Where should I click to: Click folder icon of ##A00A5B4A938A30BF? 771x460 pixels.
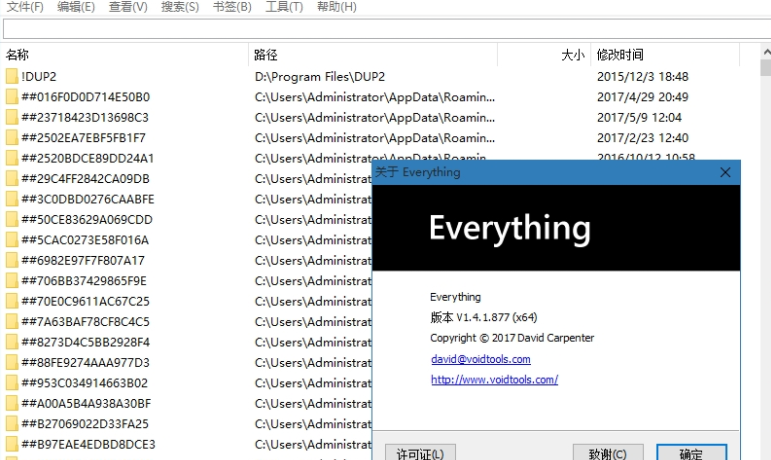(12, 403)
